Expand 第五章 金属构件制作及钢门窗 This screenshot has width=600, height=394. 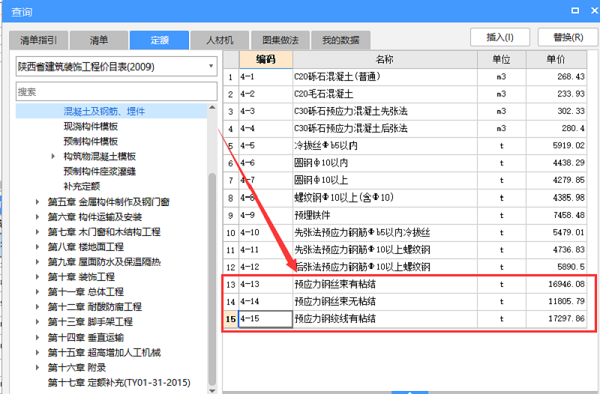[x=37, y=202]
